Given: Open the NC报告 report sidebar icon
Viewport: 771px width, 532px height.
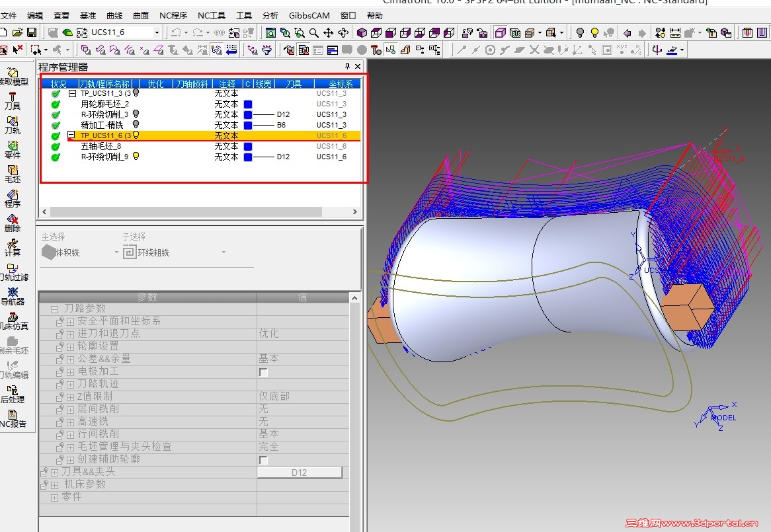Looking at the screenshot, I should point(13,419).
